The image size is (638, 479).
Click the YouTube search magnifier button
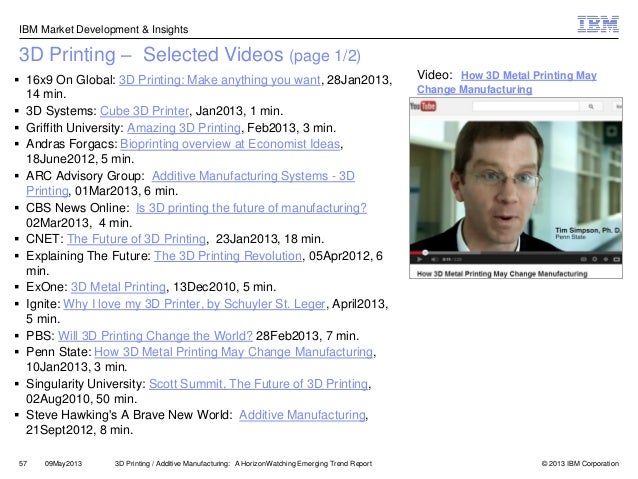click(591, 106)
